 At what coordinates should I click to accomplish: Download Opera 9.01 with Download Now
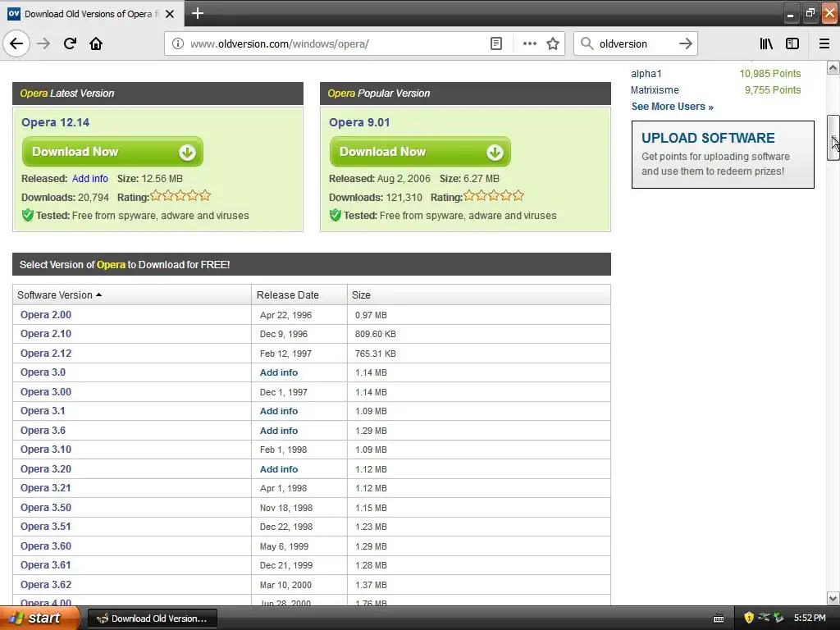420,152
